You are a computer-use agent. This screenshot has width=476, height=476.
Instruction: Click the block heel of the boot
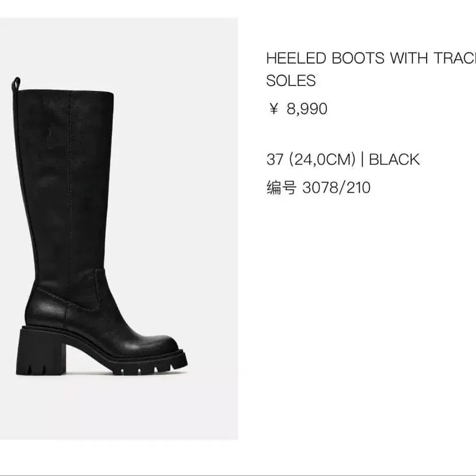pyautogui.click(x=41, y=352)
